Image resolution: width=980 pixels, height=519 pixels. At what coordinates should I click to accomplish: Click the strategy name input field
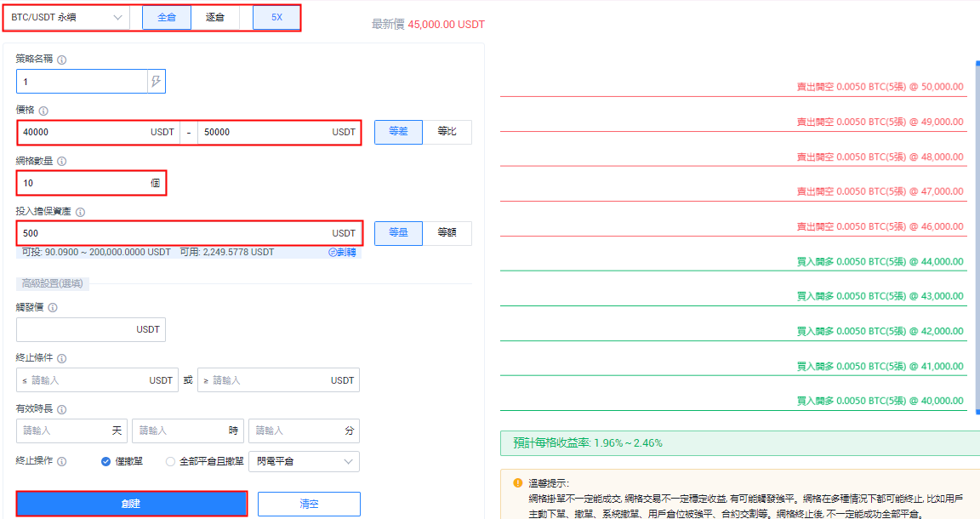(82, 82)
